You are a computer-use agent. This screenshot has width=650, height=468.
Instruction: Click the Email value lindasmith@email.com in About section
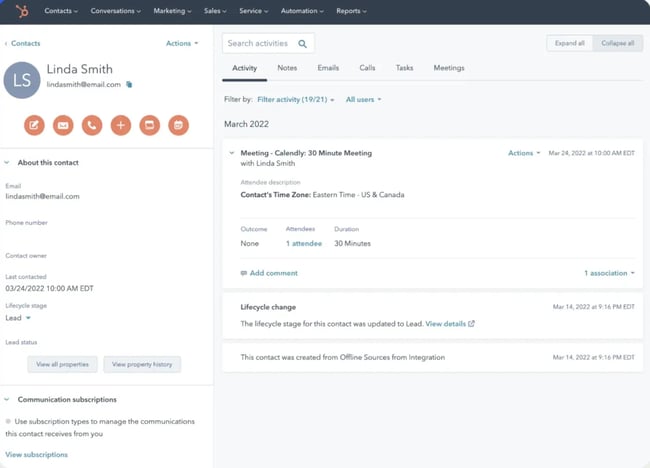(x=42, y=196)
